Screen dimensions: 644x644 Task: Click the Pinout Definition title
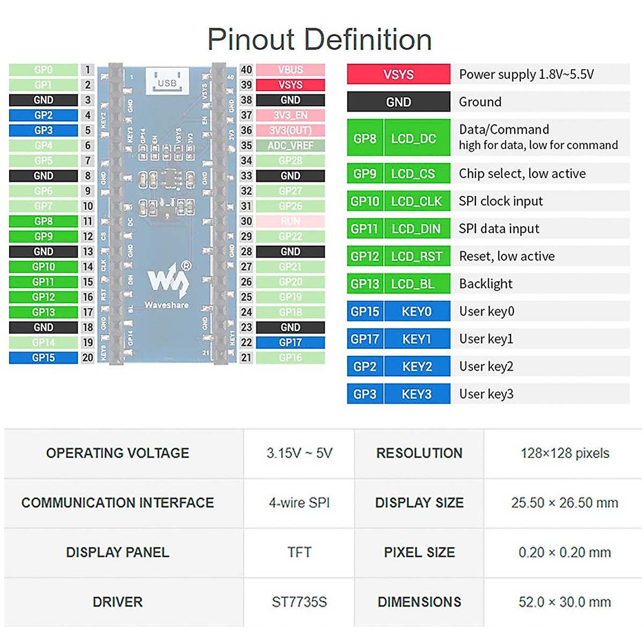point(320,40)
